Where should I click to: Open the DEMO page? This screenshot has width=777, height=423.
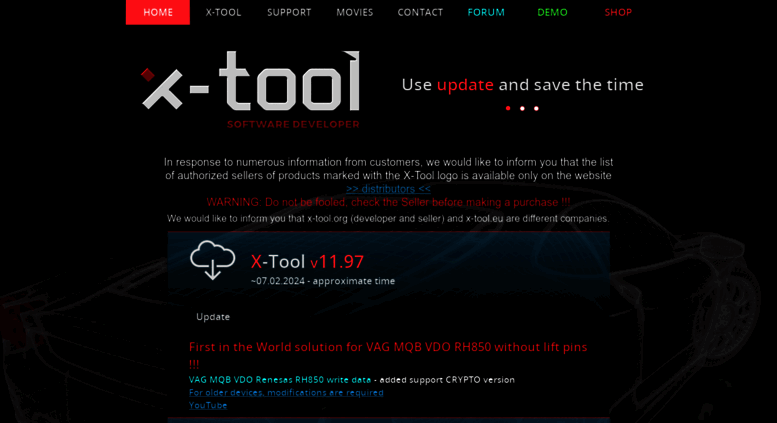coord(553,12)
